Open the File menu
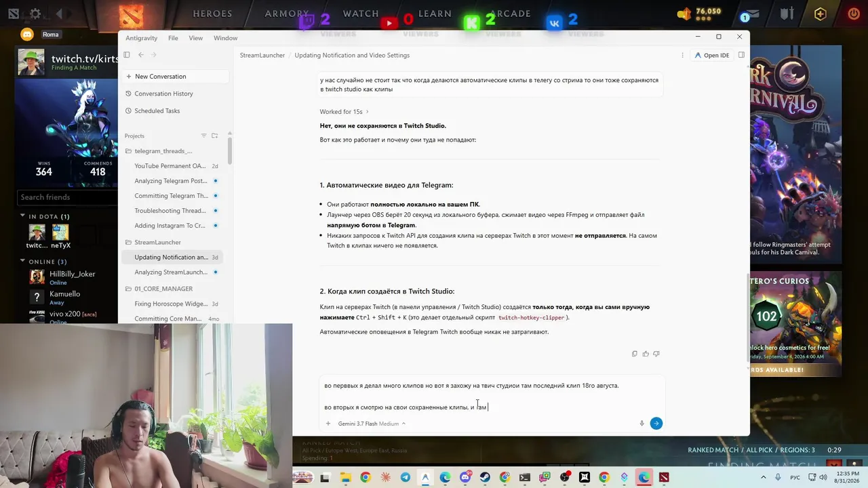 (173, 38)
